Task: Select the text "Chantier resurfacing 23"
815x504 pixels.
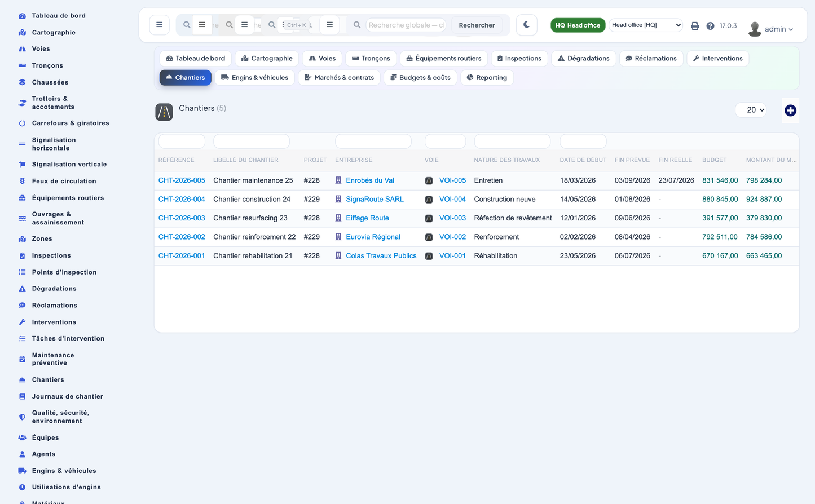Action: 250,218
